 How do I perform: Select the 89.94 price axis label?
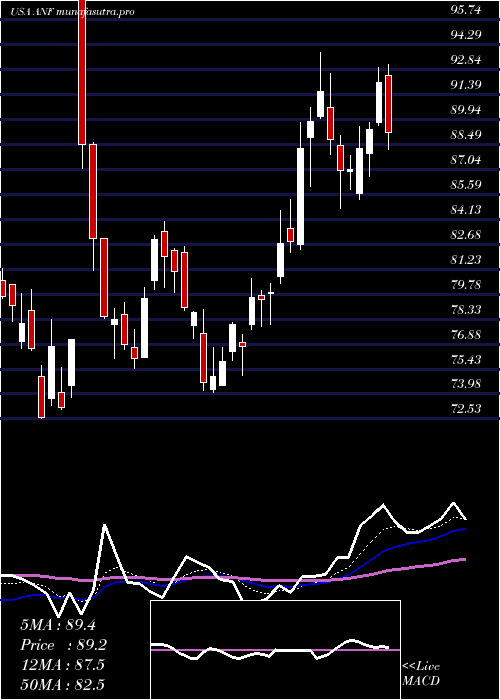[466, 110]
